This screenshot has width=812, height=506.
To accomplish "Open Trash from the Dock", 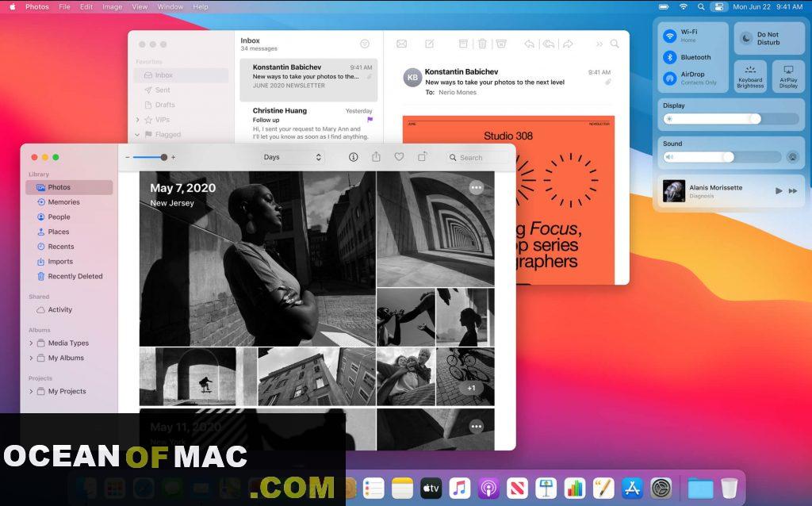I will point(730,488).
